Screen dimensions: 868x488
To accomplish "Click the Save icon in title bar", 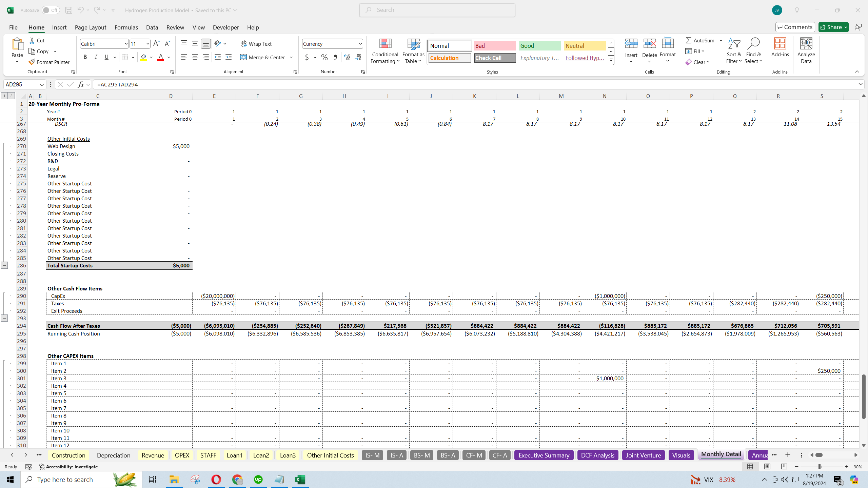I will (69, 10).
